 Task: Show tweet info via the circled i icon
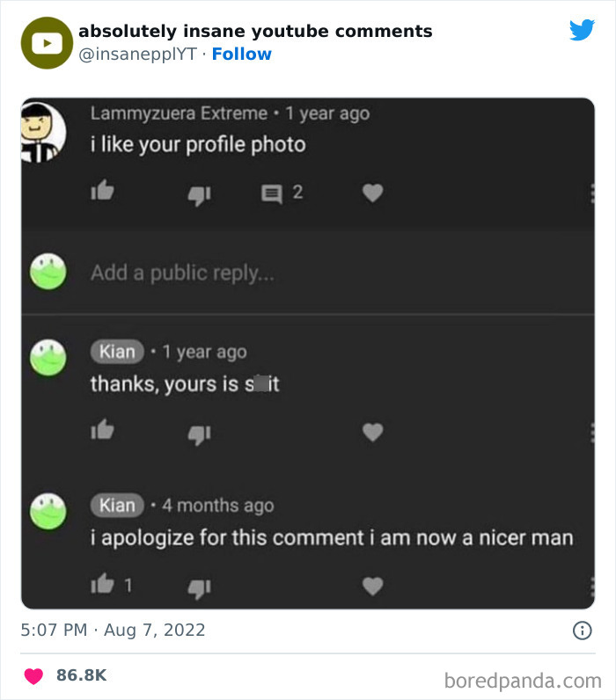pos(582,630)
